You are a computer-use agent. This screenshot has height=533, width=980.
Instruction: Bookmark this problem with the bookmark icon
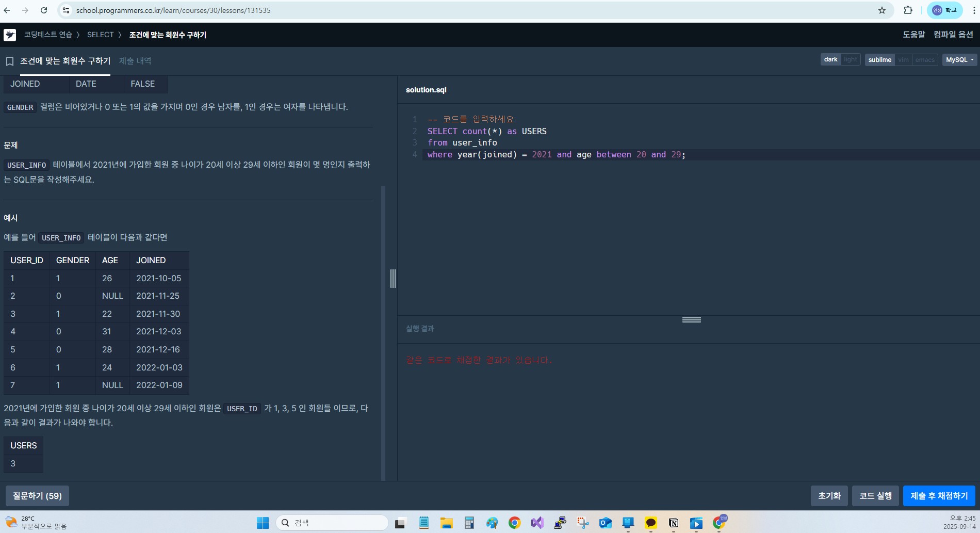coord(9,61)
